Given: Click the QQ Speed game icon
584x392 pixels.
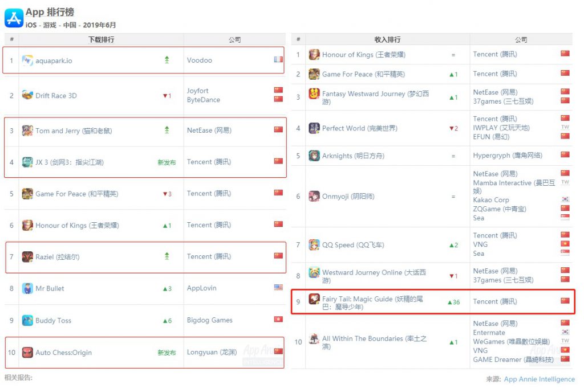Looking at the screenshot, I should pos(314,245).
